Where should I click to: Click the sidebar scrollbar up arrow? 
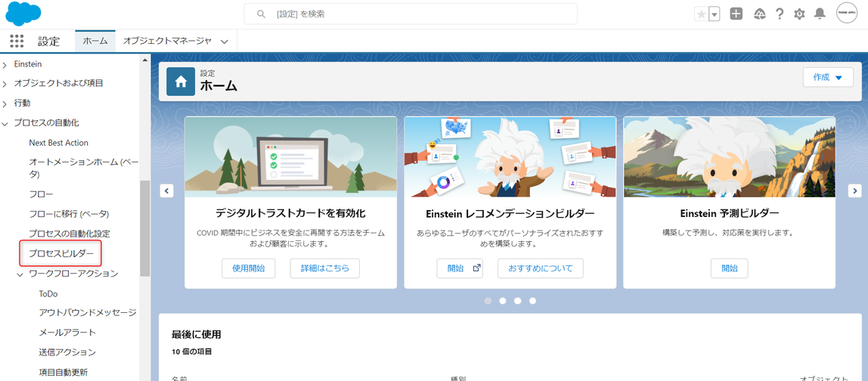[x=145, y=60]
